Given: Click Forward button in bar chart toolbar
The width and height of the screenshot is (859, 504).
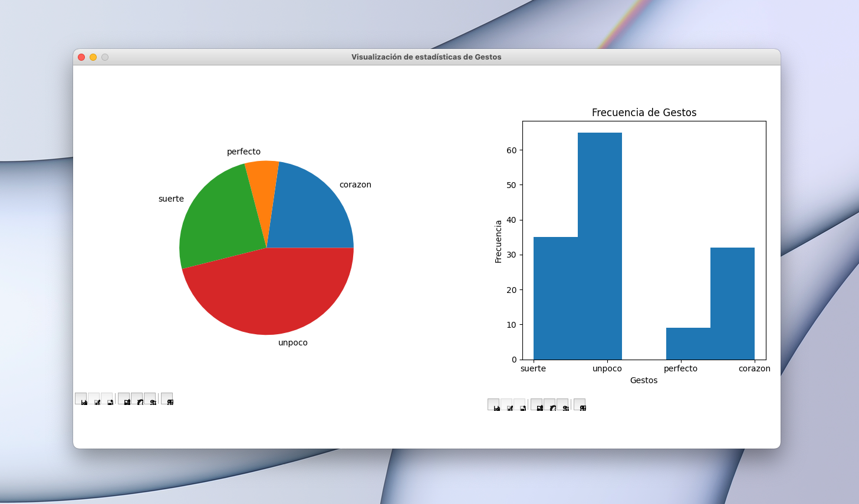Looking at the screenshot, I should pos(519,404).
